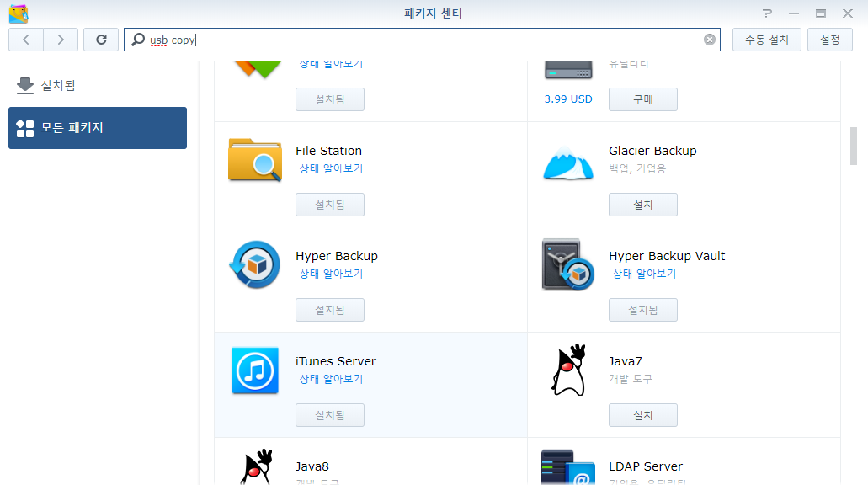Click the 3.99 USD price link
The width and height of the screenshot is (868, 485).
pyautogui.click(x=568, y=99)
